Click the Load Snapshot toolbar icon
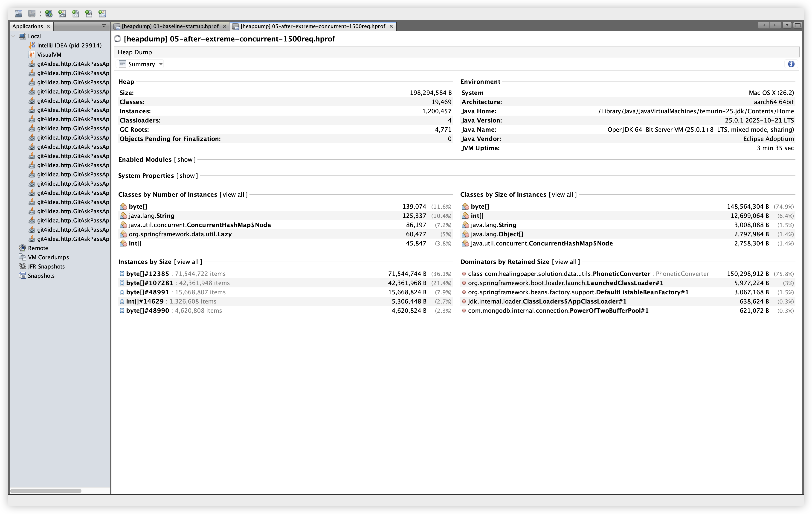Image resolution: width=812 pixels, height=514 pixels. tap(19, 14)
